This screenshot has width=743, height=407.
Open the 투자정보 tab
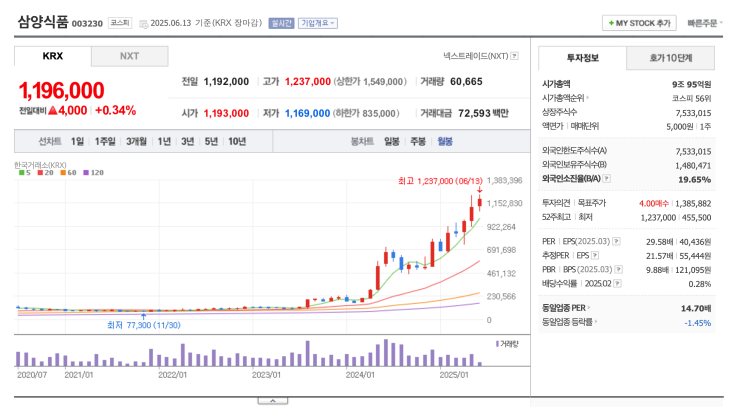pyautogui.click(x=582, y=58)
